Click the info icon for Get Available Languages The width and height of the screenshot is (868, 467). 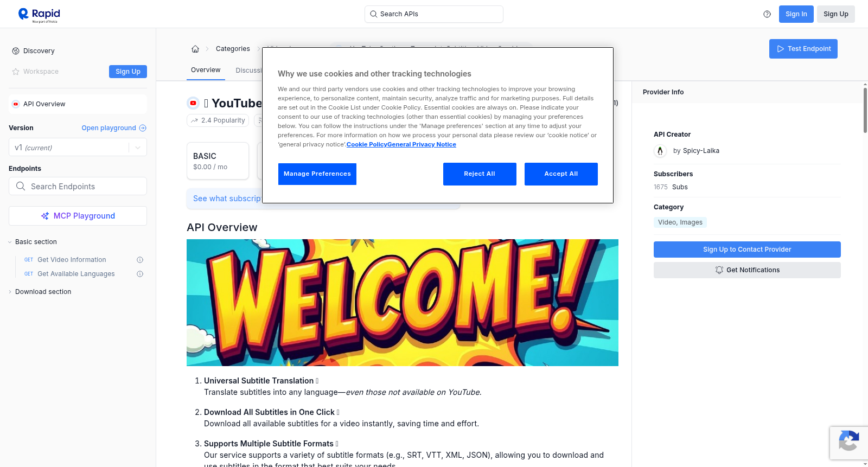coord(140,274)
